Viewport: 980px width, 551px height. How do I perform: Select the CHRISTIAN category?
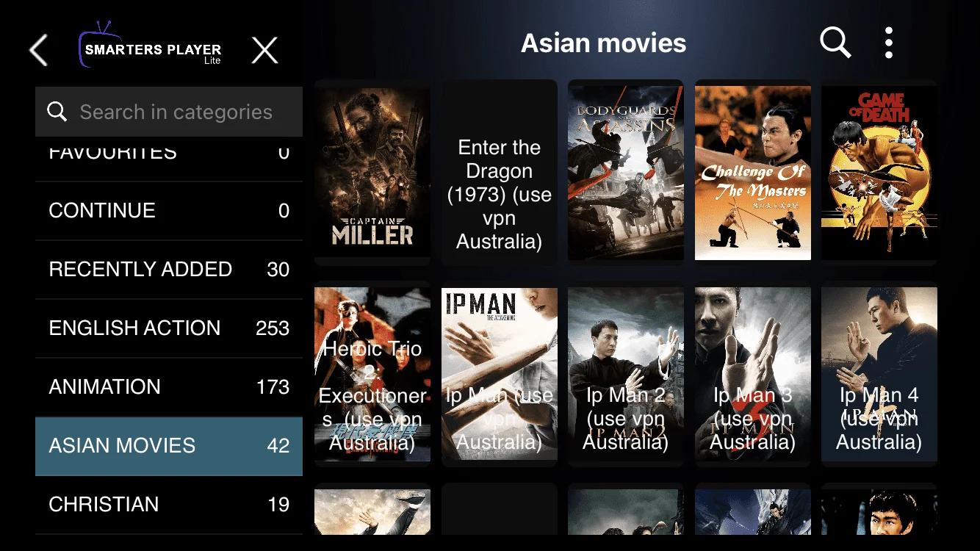pyautogui.click(x=169, y=505)
